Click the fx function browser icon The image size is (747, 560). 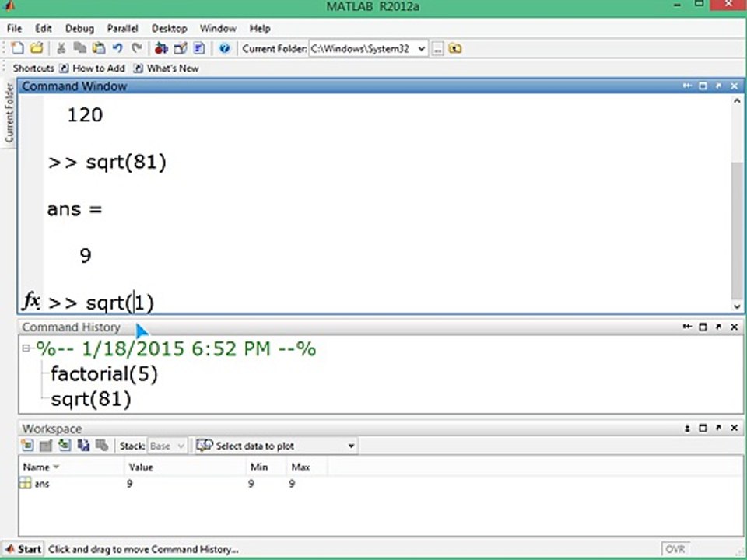click(x=31, y=302)
